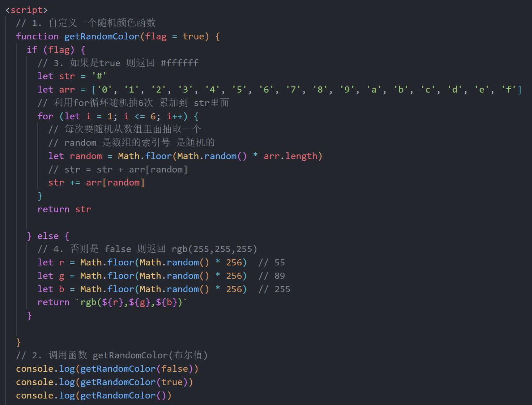Click console.log(getRandomColor(true)) line
Image resolution: width=532 pixels, height=405 pixels.
point(105,382)
